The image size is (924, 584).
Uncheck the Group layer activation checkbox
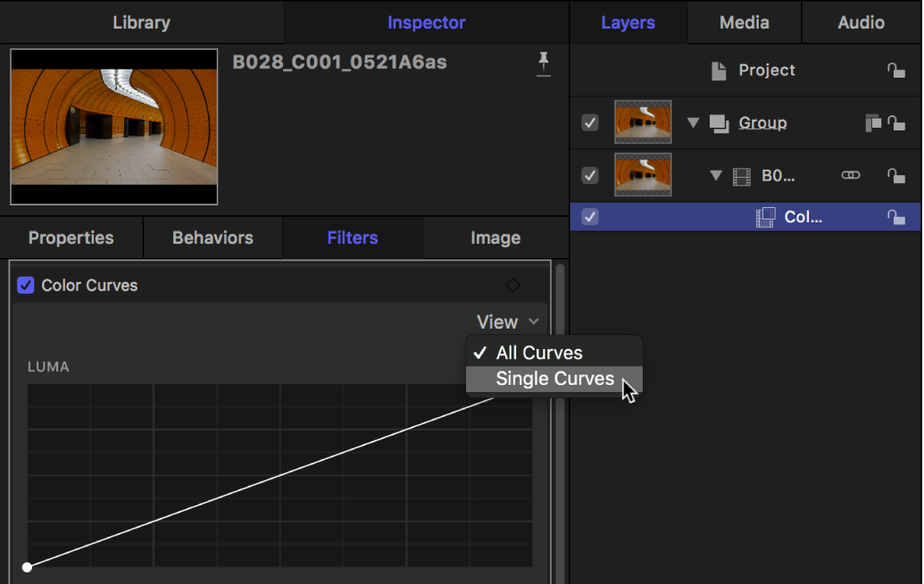pos(589,122)
